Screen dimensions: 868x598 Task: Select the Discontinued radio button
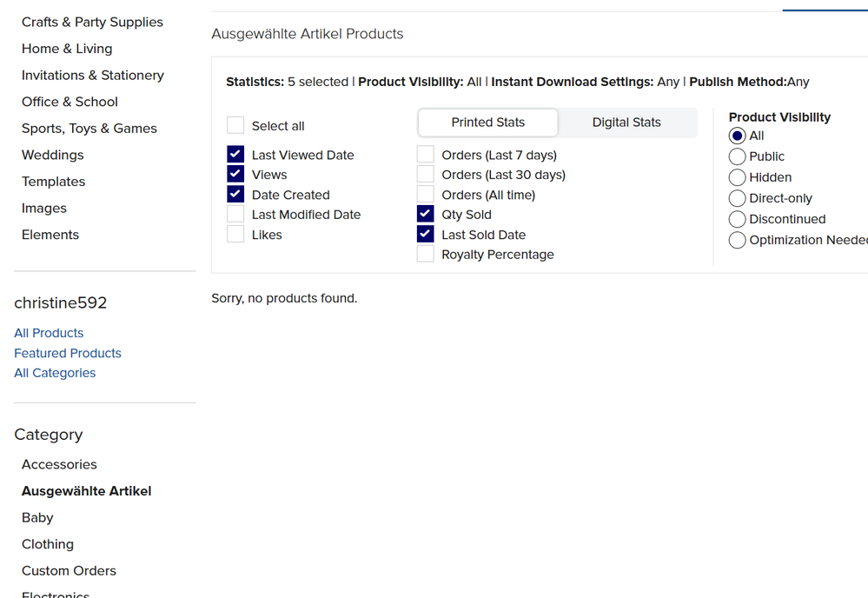pyautogui.click(x=738, y=219)
